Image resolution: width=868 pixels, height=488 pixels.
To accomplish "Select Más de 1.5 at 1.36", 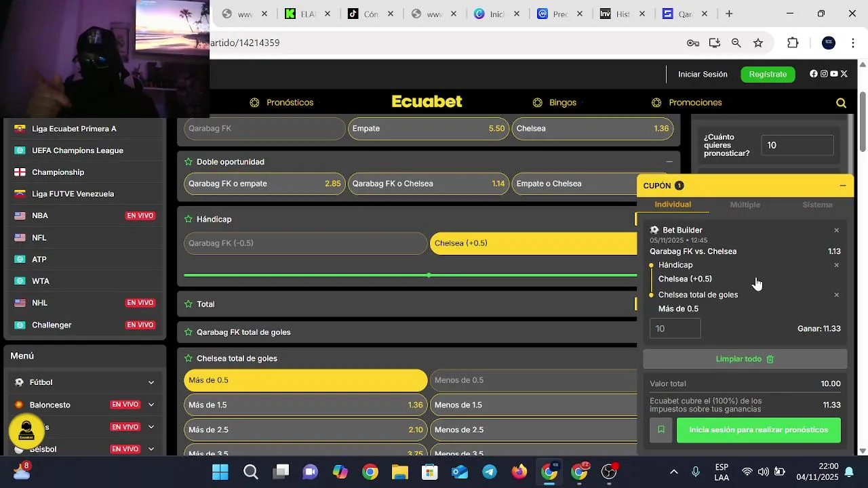I will click(306, 405).
